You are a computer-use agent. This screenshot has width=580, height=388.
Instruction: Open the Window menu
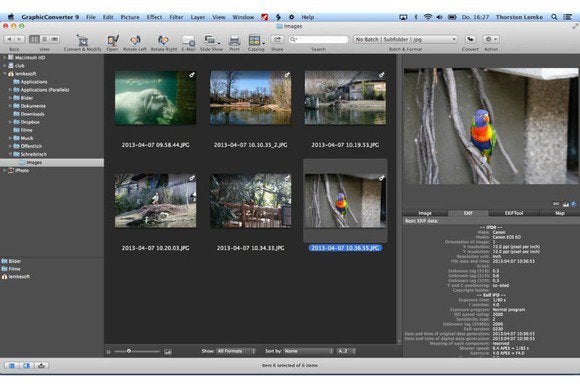point(243,17)
